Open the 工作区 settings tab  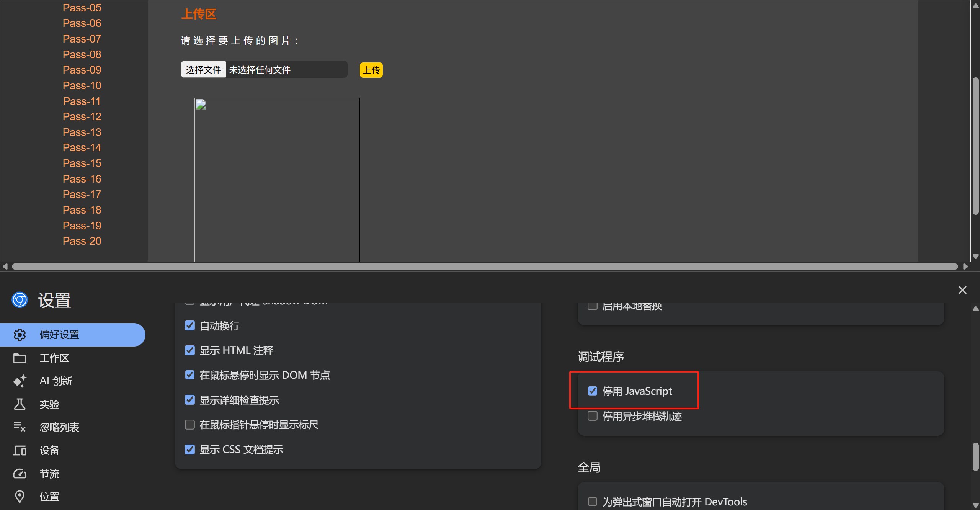54,358
